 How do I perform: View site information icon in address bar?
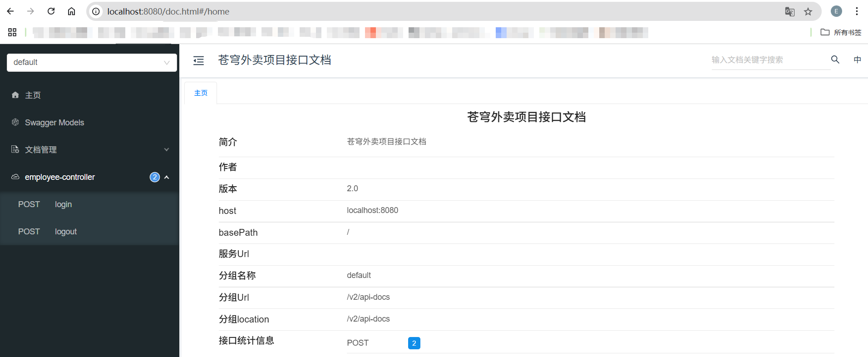coord(96,11)
